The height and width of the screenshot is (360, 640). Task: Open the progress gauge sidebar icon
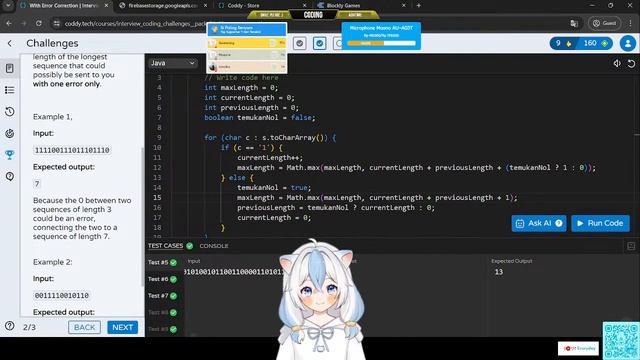tap(10, 133)
